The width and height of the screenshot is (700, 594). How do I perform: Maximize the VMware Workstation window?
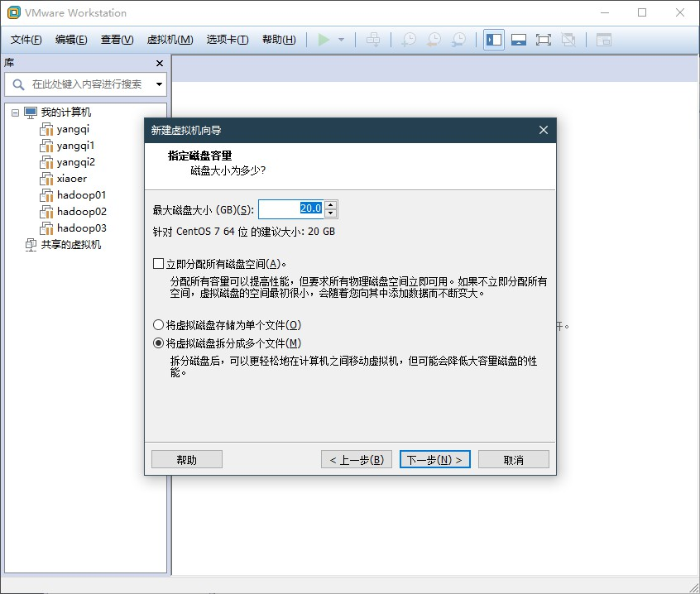point(642,12)
